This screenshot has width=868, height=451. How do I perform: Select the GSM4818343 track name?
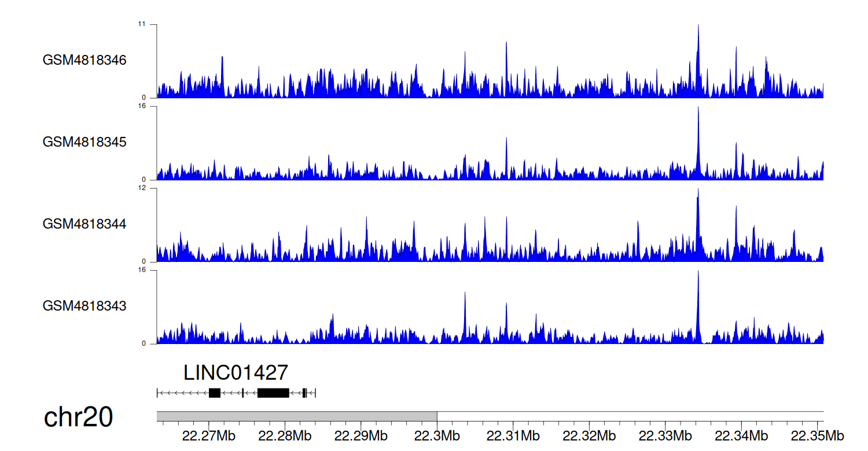(84, 306)
